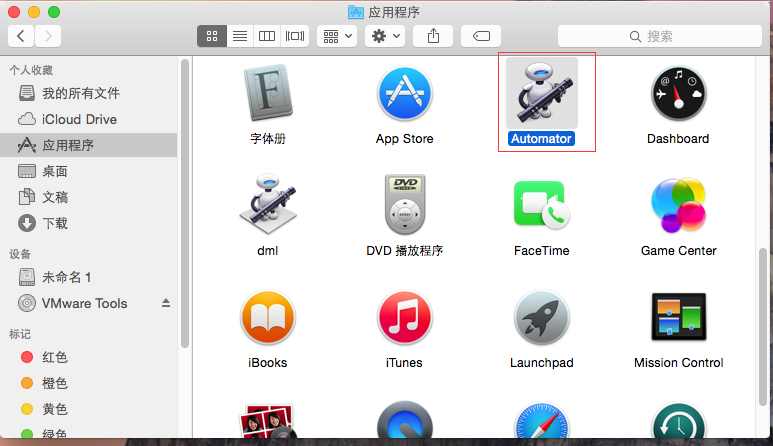Click the 设备 section header
This screenshot has width=773, height=446.
tap(20, 254)
